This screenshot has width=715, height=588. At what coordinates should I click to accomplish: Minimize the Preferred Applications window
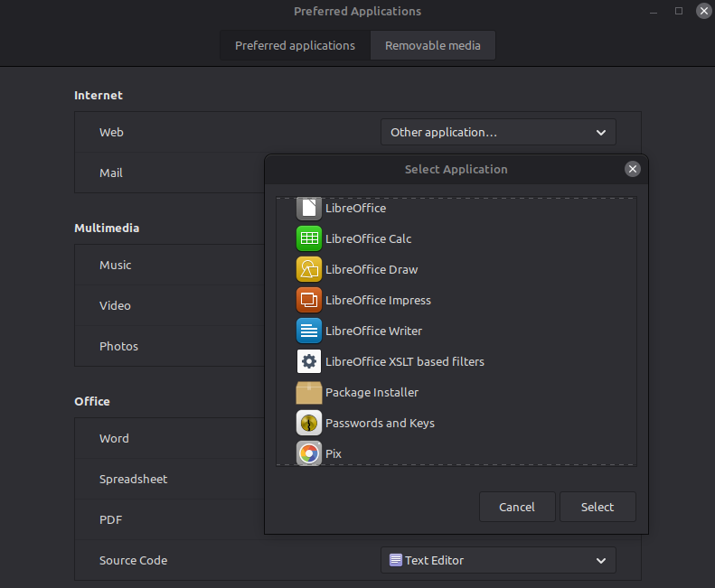[x=654, y=12]
